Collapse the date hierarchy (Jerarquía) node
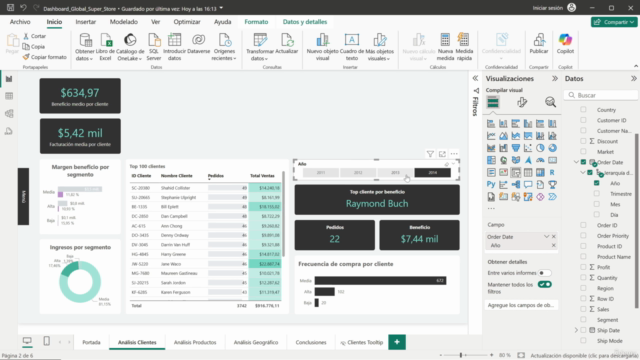The height and width of the screenshot is (360, 640). tap(583, 173)
